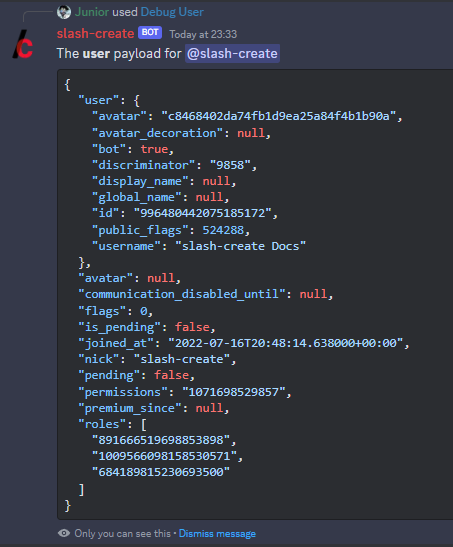Click the "avatar_decoration" key
453x547 pixels.
157,133
